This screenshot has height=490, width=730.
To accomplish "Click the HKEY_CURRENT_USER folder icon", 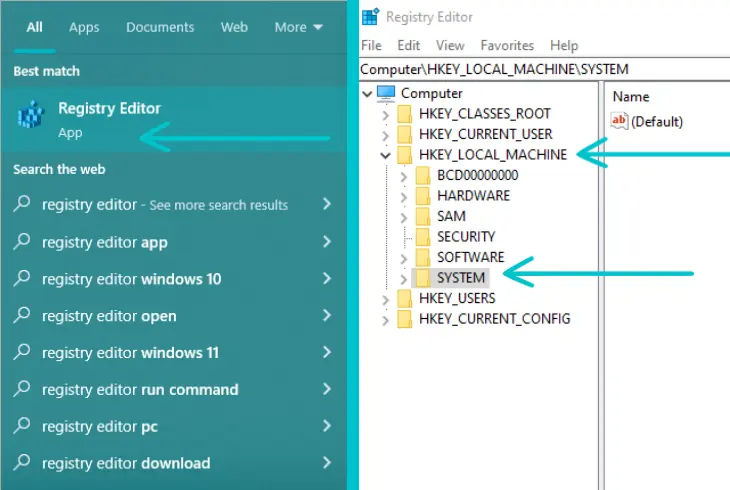I will point(405,134).
